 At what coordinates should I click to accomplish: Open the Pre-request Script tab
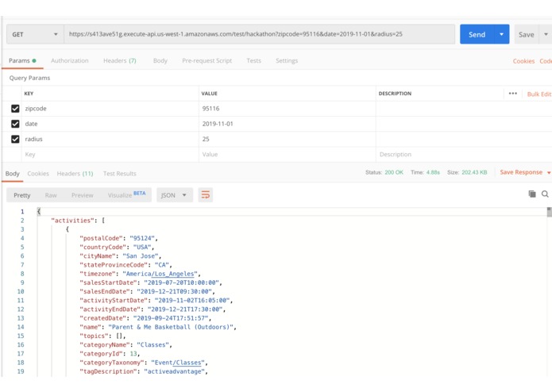pos(207,60)
